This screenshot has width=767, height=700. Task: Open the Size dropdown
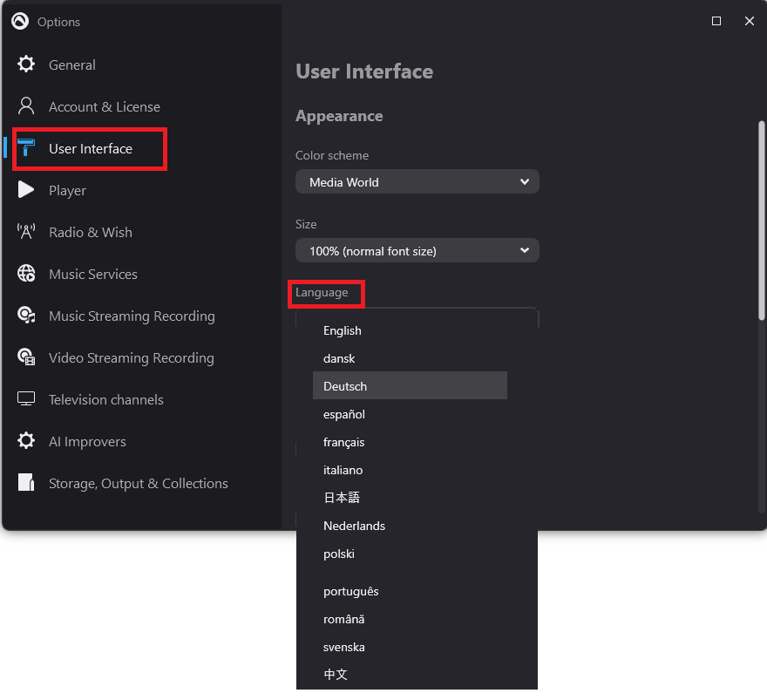click(x=417, y=250)
